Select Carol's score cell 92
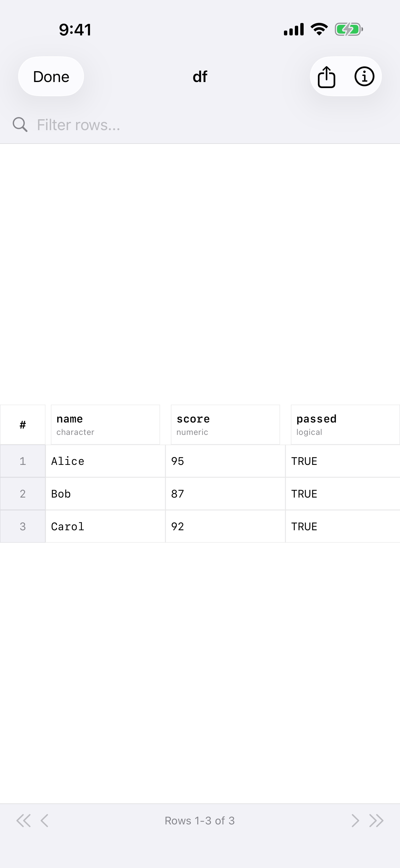 pos(225,526)
